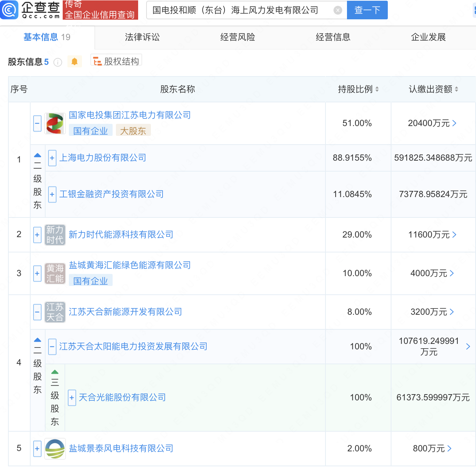
Task: Collapse the 三级股东 section arrow
Action: (x=55, y=372)
